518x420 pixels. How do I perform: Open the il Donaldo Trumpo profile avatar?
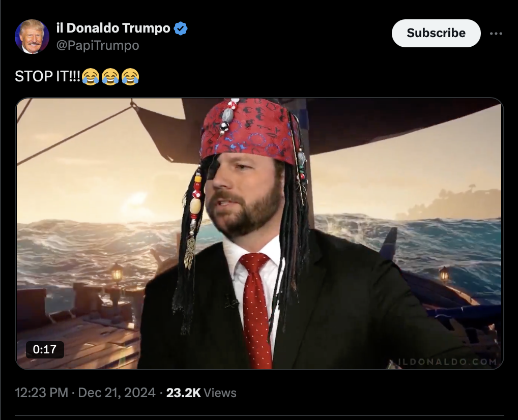[32, 36]
